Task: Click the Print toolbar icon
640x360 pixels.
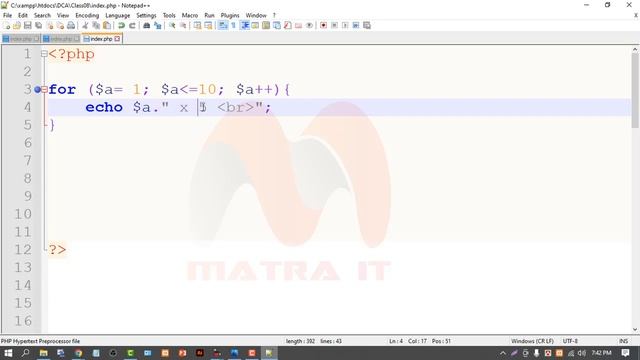Action: pos(71,25)
